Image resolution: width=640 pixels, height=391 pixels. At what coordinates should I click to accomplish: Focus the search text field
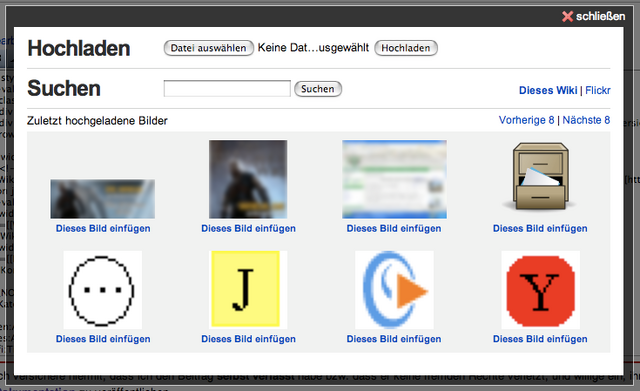pyautogui.click(x=227, y=89)
